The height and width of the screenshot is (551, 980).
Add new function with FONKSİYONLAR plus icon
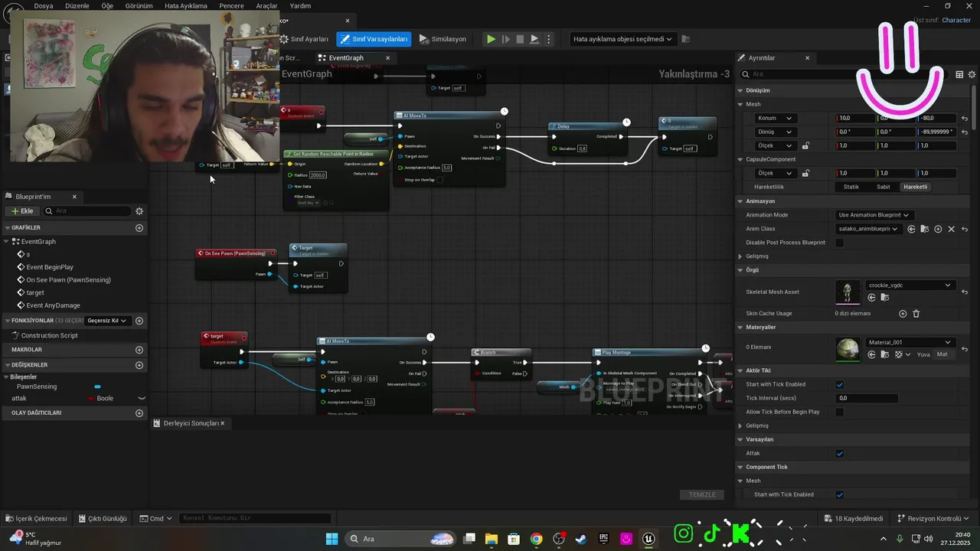(x=139, y=321)
